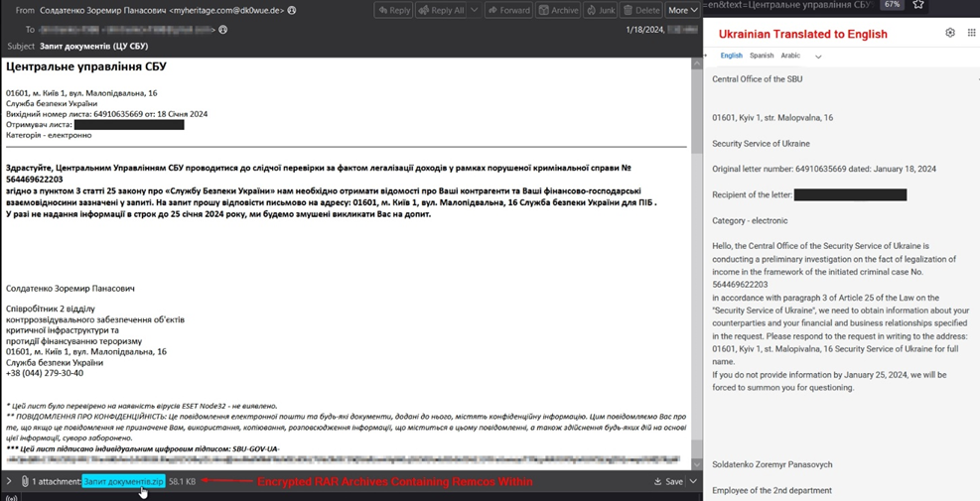Click the browser address bar URL
980x501 pixels.
788,4
